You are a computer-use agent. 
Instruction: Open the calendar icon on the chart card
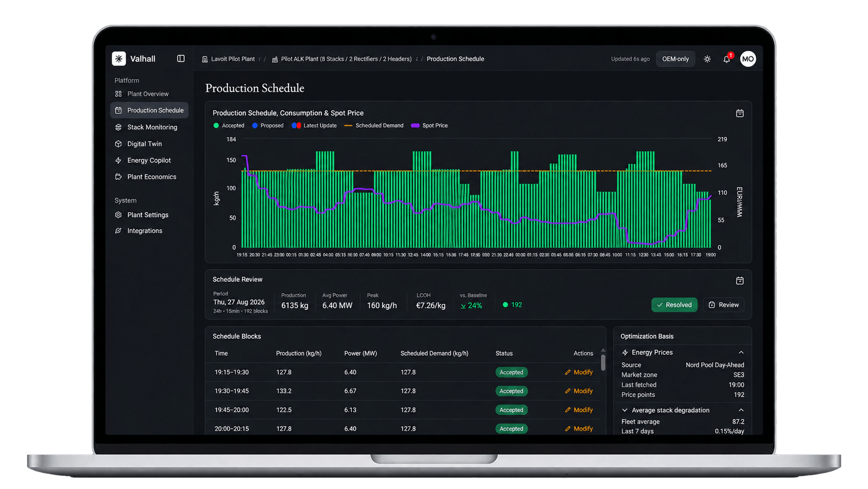pos(740,113)
